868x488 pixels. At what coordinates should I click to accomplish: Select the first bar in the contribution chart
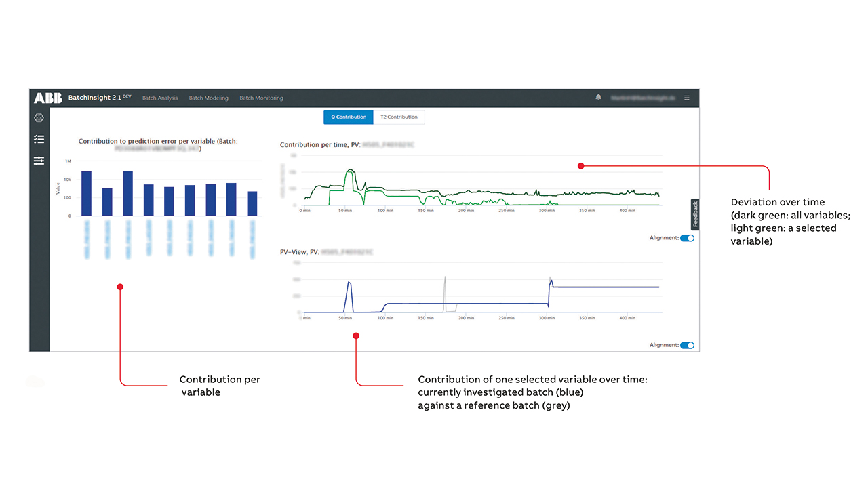click(x=86, y=193)
